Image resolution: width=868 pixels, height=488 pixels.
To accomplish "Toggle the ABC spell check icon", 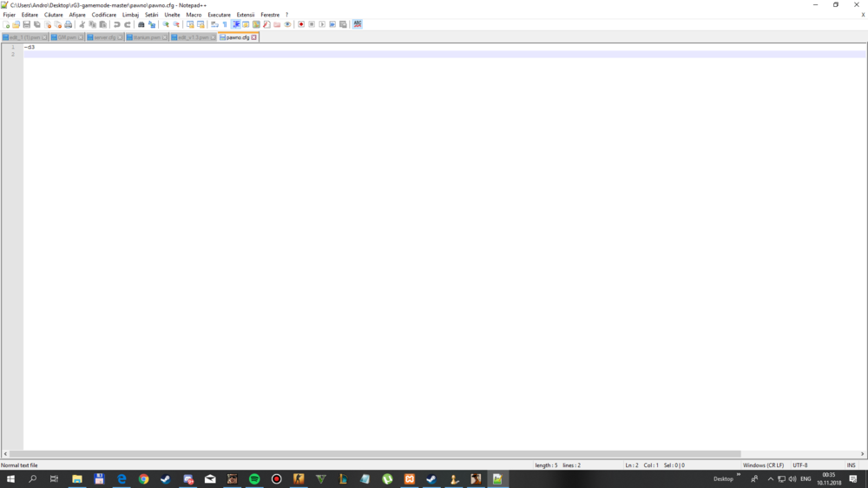I will [358, 24].
